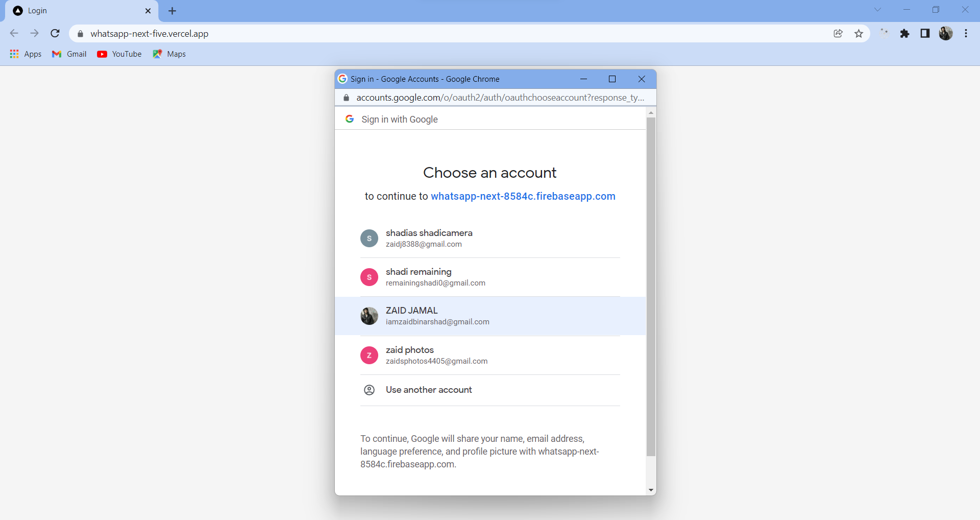
Task: Click the Google logo beside Sign in with Google
Action: [350, 119]
